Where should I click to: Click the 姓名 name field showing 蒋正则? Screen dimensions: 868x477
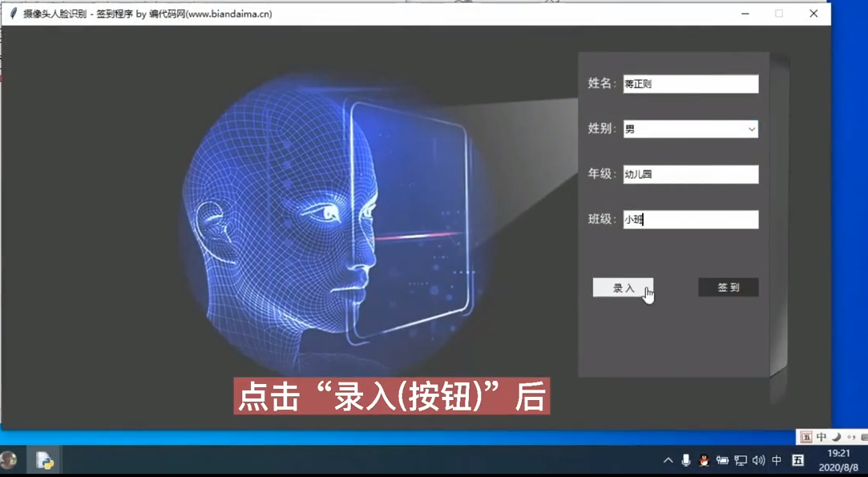coord(689,83)
